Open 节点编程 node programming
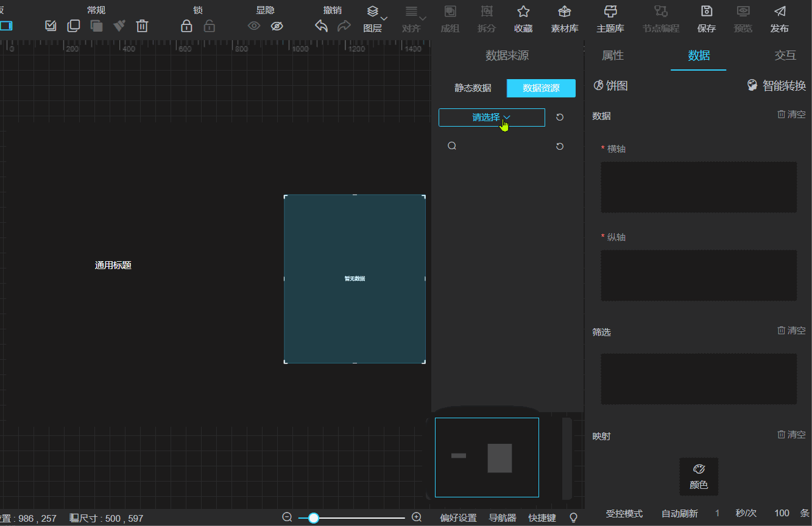Image resolution: width=812 pixels, height=526 pixels. [x=661, y=19]
